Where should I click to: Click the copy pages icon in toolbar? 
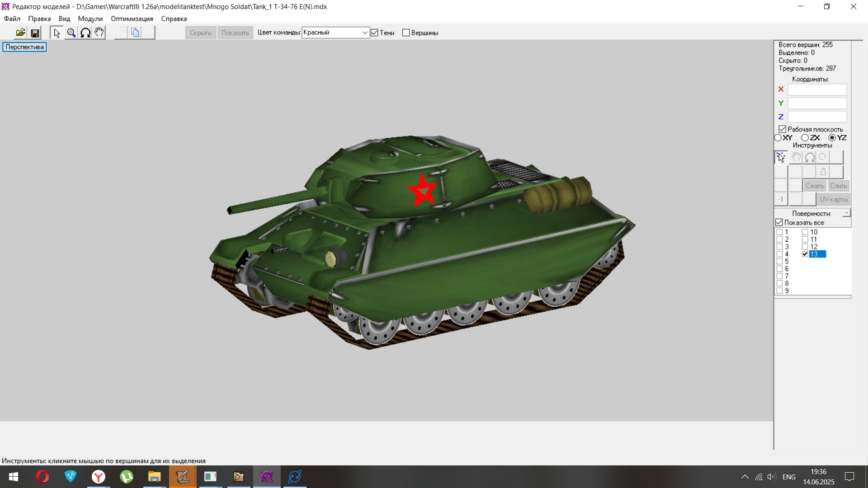pos(135,33)
